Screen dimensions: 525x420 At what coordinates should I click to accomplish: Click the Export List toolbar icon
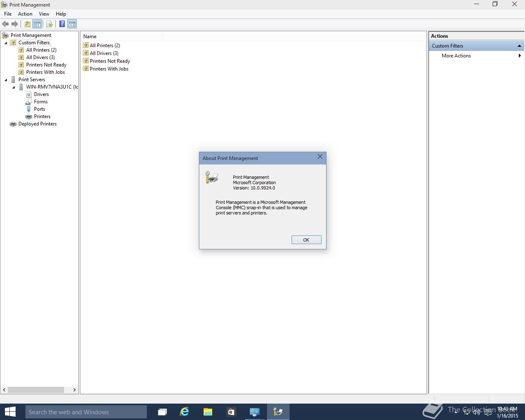point(49,24)
